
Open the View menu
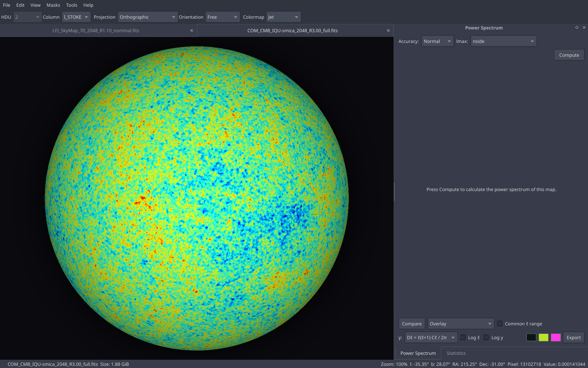[35, 5]
